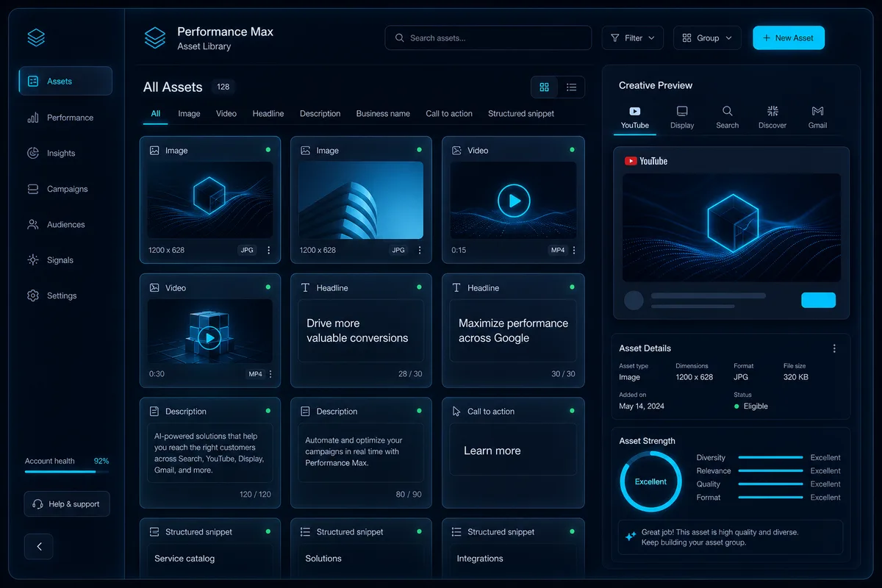Select the Structured snippet tab
The image size is (882, 588).
(x=521, y=113)
